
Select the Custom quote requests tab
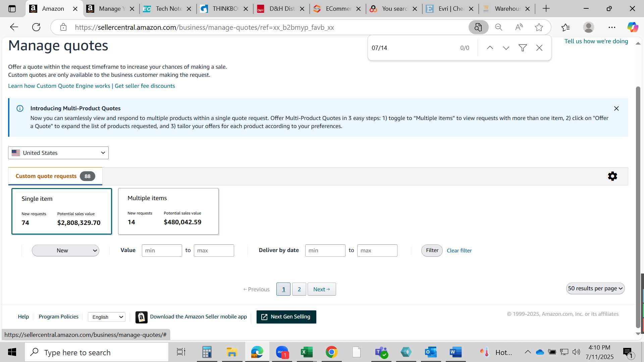tap(55, 176)
